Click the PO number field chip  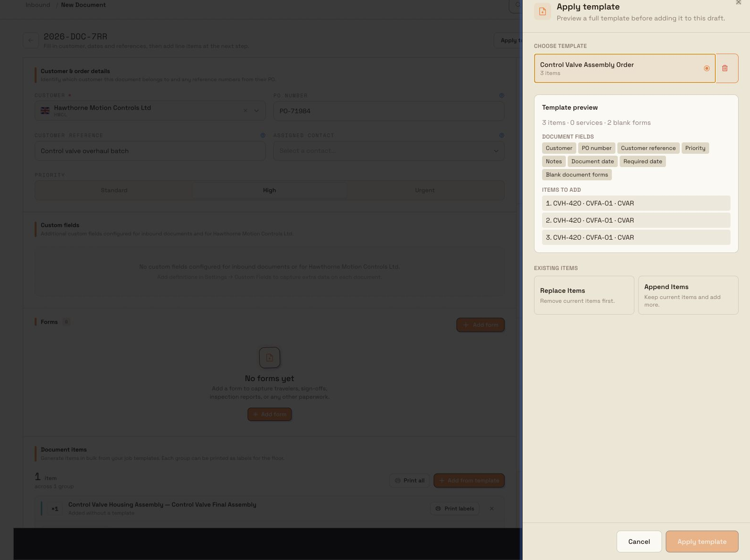[x=597, y=148]
